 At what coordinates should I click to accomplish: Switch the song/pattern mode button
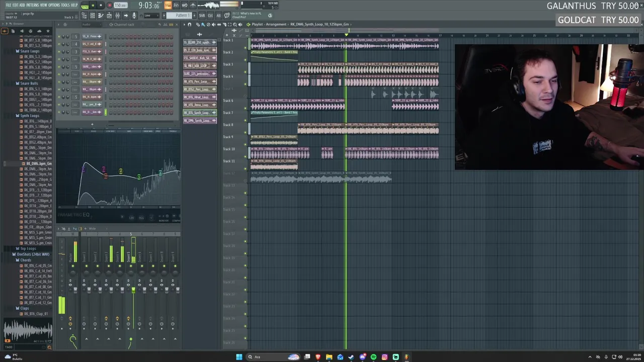[x=85, y=6]
